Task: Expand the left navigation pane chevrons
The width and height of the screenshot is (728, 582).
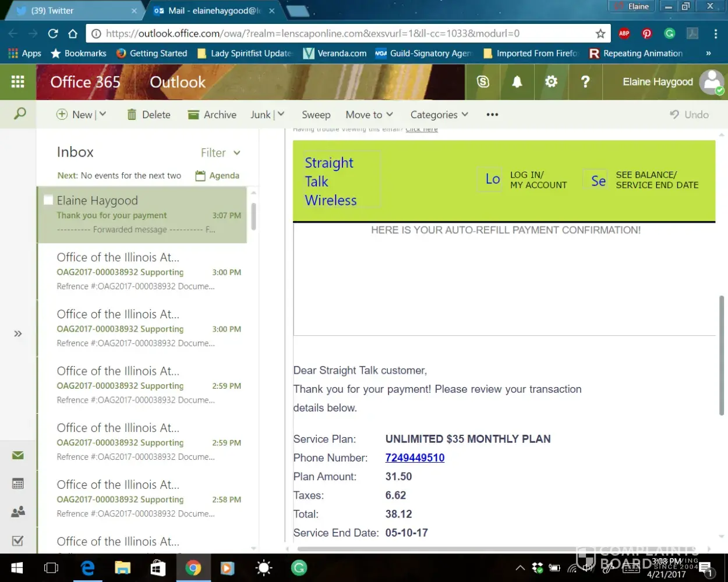Action: tap(18, 333)
